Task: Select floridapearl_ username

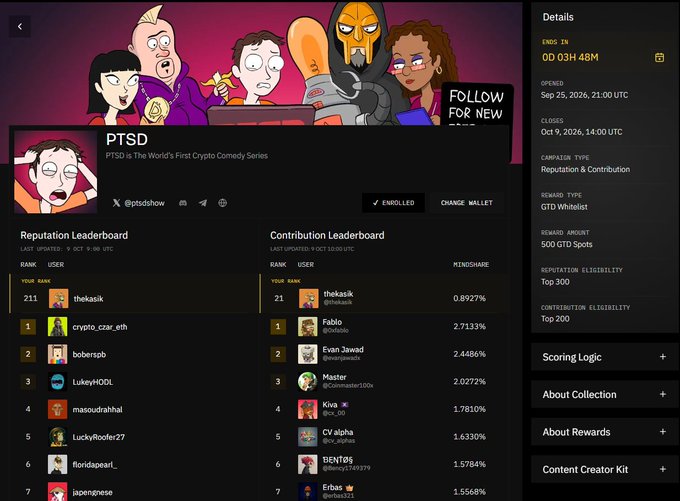Action: (x=95, y=465)
